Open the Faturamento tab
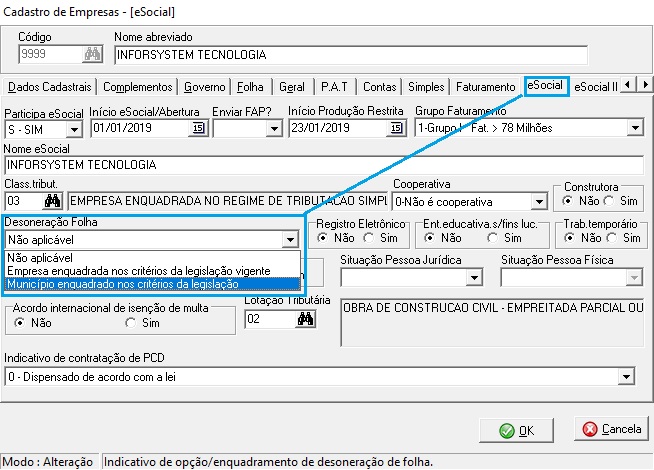This screenshot has height=470, width=654. pyautogui.click(x=485, y=87)
